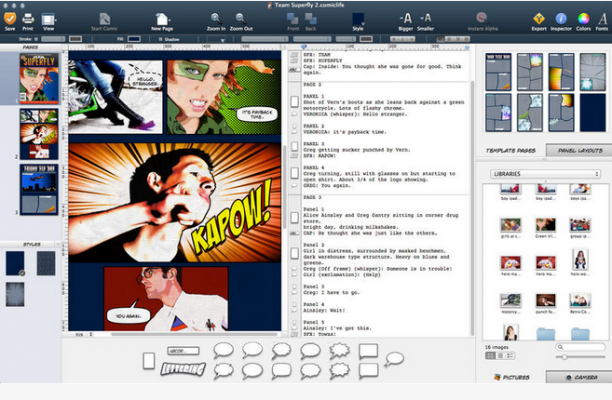The height and width of the screenshot is (400, 612).
Task: Select page 1 Superfly cover thumbnail
Action: point(39,78)
